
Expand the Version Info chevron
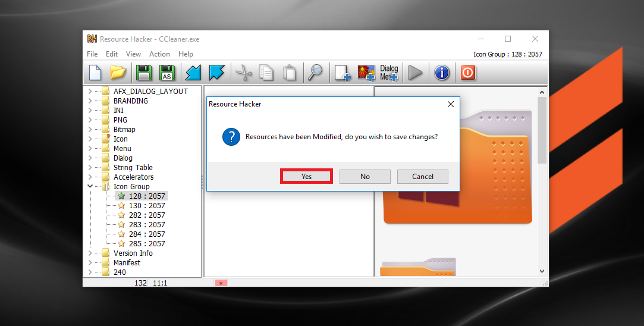90,253
